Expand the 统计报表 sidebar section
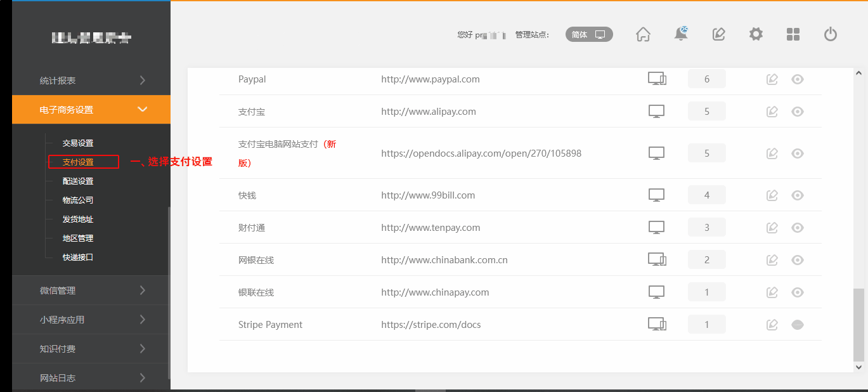This screenshot has height=392, width=868. pyautogui.click(x=91, y=81)
